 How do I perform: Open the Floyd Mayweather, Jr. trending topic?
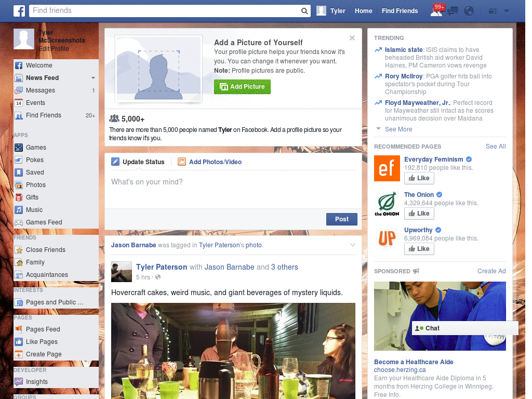[x=417, y=103]
